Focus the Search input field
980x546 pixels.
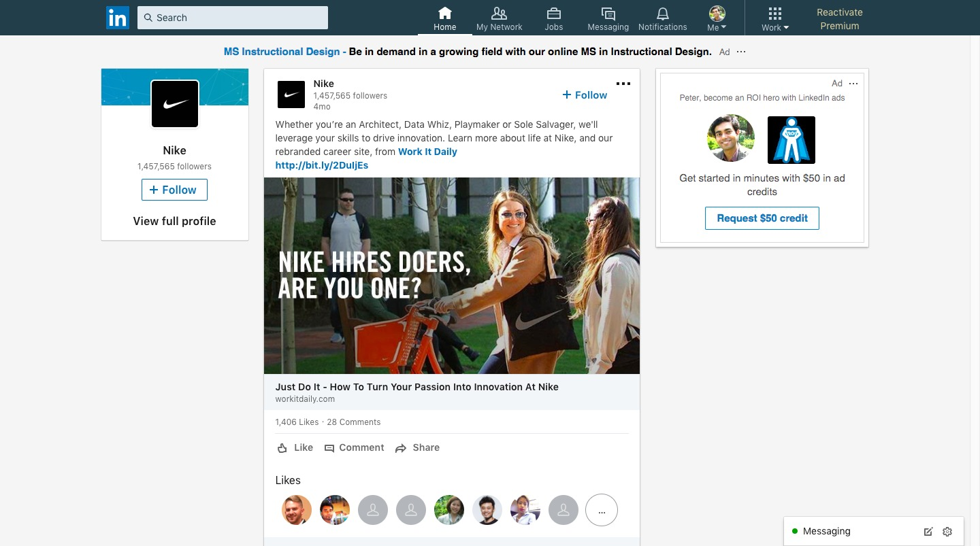tap(233, 18)
